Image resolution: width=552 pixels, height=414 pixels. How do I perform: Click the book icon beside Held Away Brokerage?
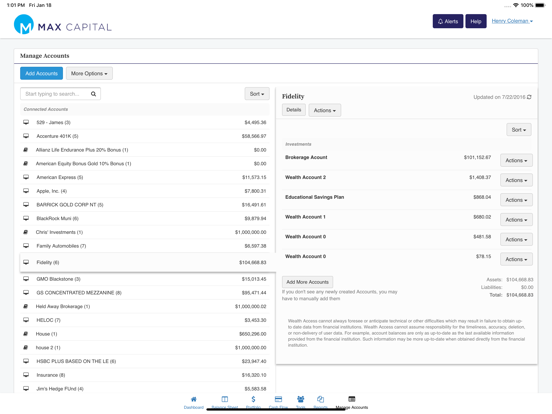click(x=26, y=306)
